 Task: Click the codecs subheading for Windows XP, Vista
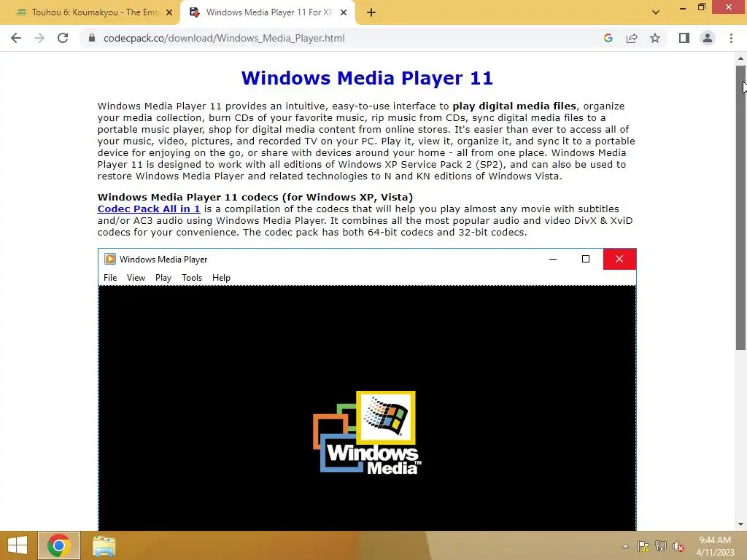(x=255, y=197)
